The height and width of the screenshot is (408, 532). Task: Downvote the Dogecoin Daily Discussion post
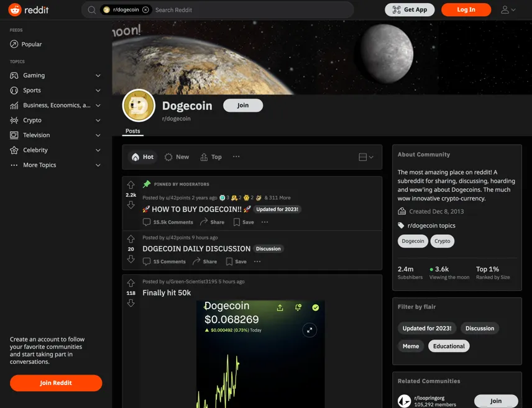click(x=131, y=260)
